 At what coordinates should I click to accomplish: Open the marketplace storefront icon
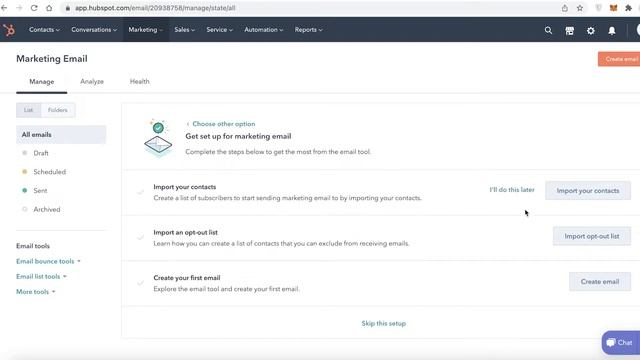(569, 31)
